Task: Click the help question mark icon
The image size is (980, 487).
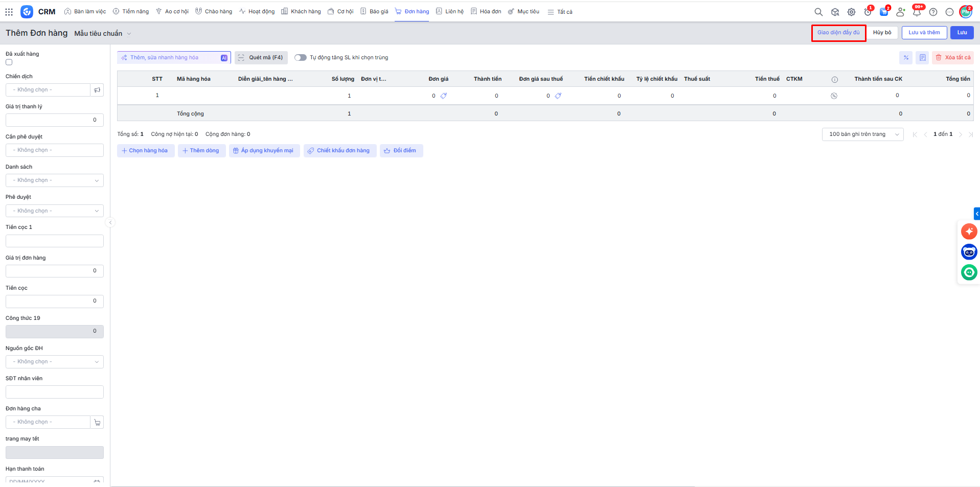Action: (x=933, y=12)
